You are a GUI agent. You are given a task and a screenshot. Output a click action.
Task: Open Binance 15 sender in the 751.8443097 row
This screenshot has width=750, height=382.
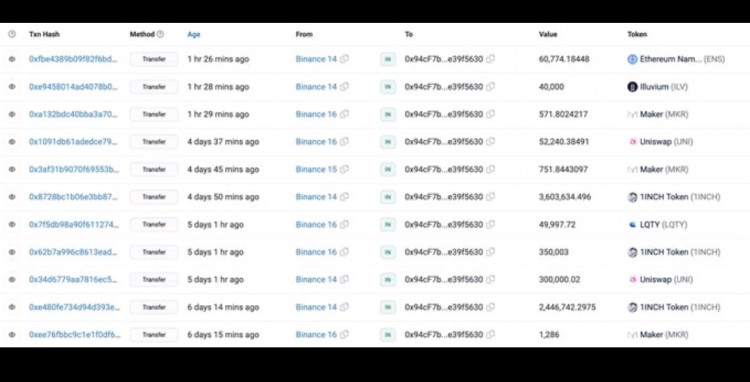click(316, 169)
